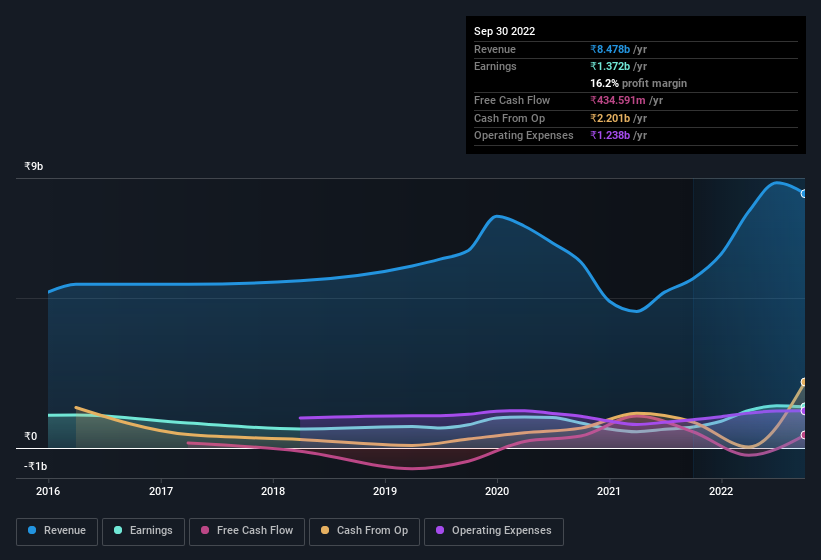The image size is (821, 560).
Task: Select the 2022 x-axis label
Action: [721, 491]
